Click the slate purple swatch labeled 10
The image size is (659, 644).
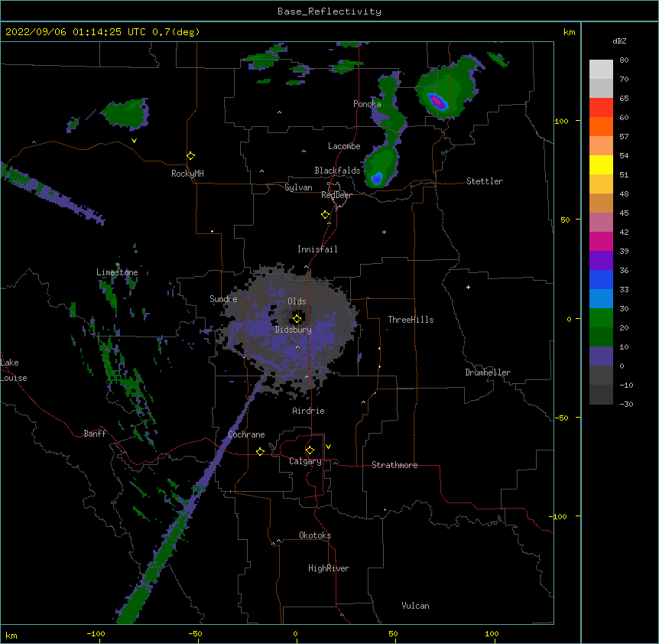pos(601,356)
